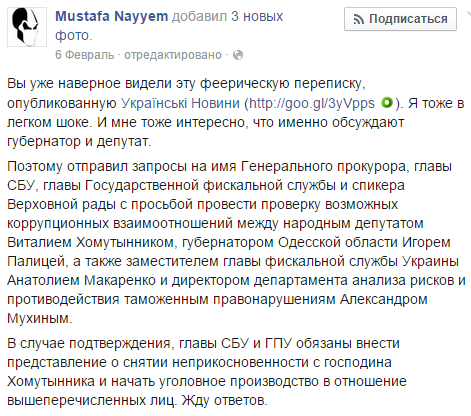The height and width of the screenshot is (416, 471).
Task: Click the word "добавил" in the post header
Action: [199, 16]
